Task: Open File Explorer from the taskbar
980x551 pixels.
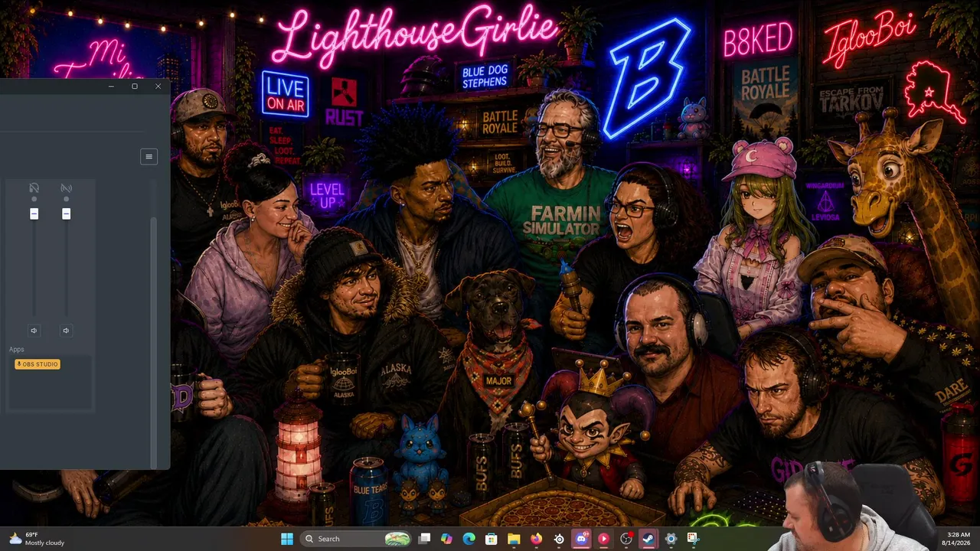Action: (514, 539)
